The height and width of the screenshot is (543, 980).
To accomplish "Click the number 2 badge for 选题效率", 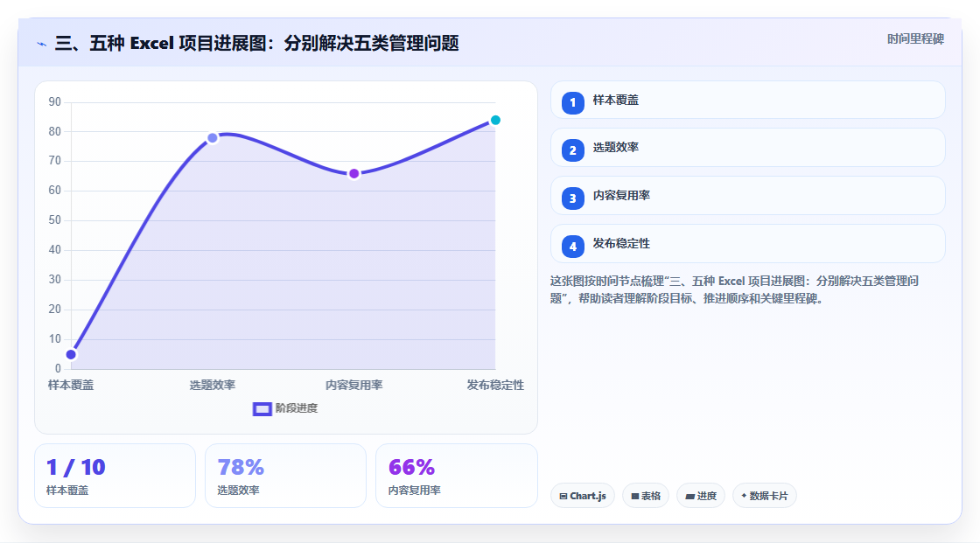I will click(x=572, y=150).
